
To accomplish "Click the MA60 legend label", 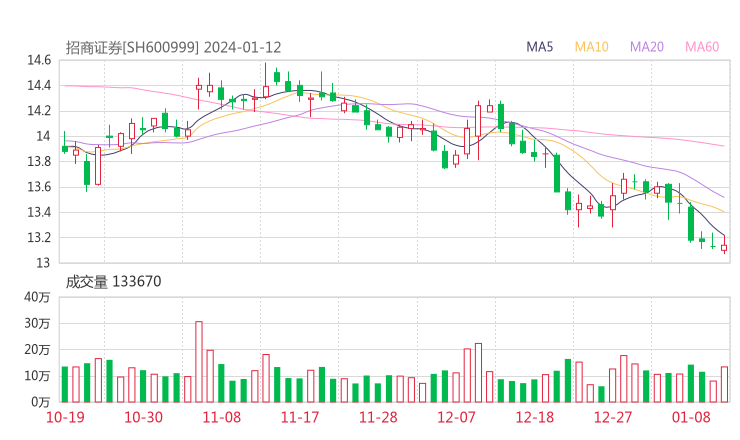I will (702, 47).
